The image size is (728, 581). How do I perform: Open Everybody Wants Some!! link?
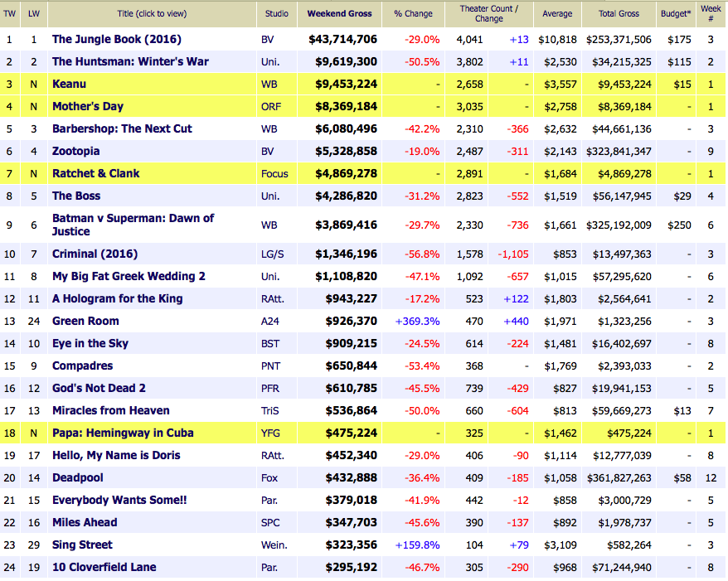tap(119, 500)
